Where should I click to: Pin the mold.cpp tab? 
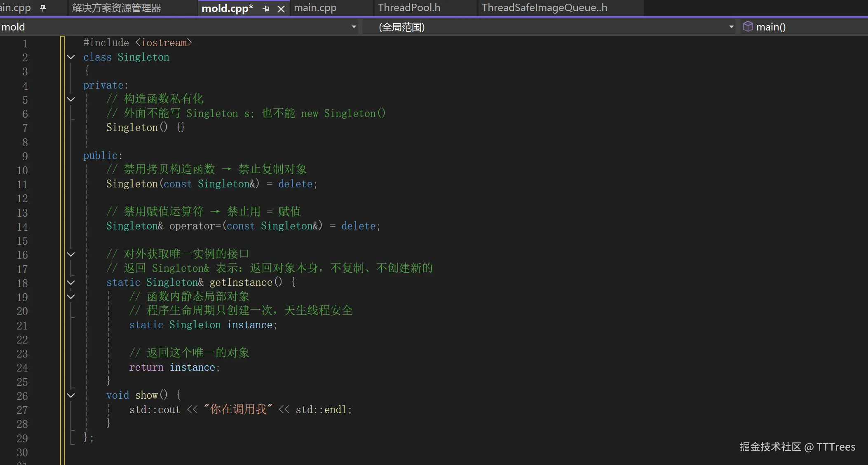[266, 8]
